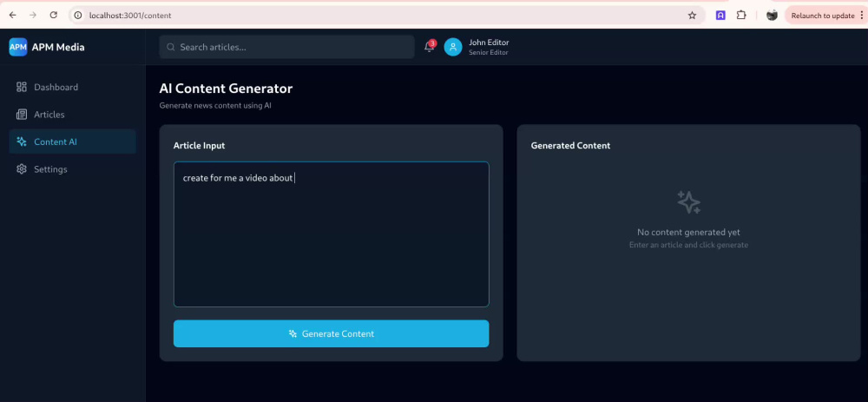The image size is (868, 402).
Task: Click the Generated Content heading
Action: coord(570,146)
